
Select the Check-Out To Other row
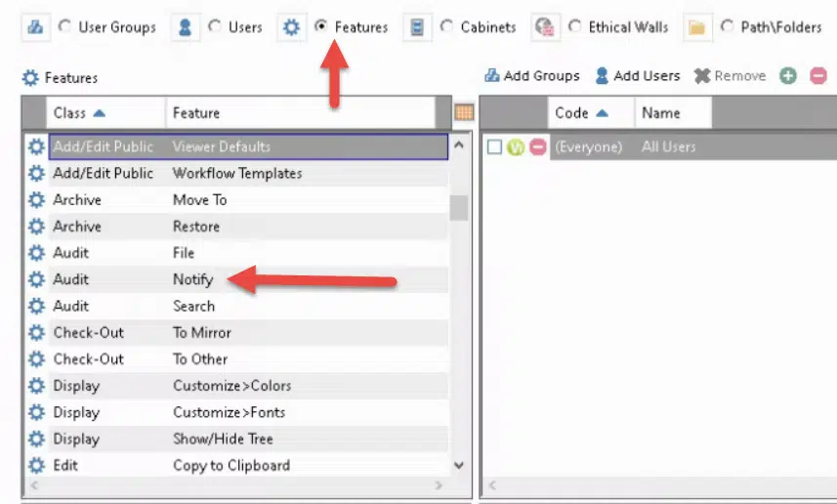point(248,358)
